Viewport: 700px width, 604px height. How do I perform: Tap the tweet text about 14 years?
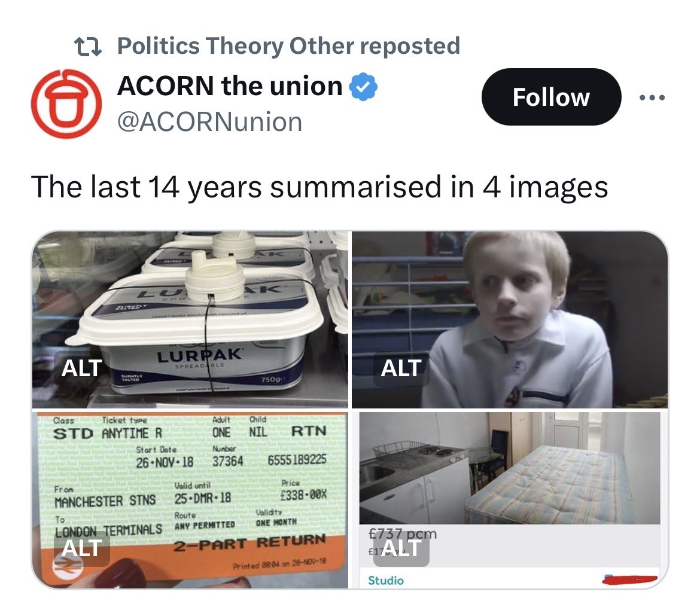pos(319,187)
